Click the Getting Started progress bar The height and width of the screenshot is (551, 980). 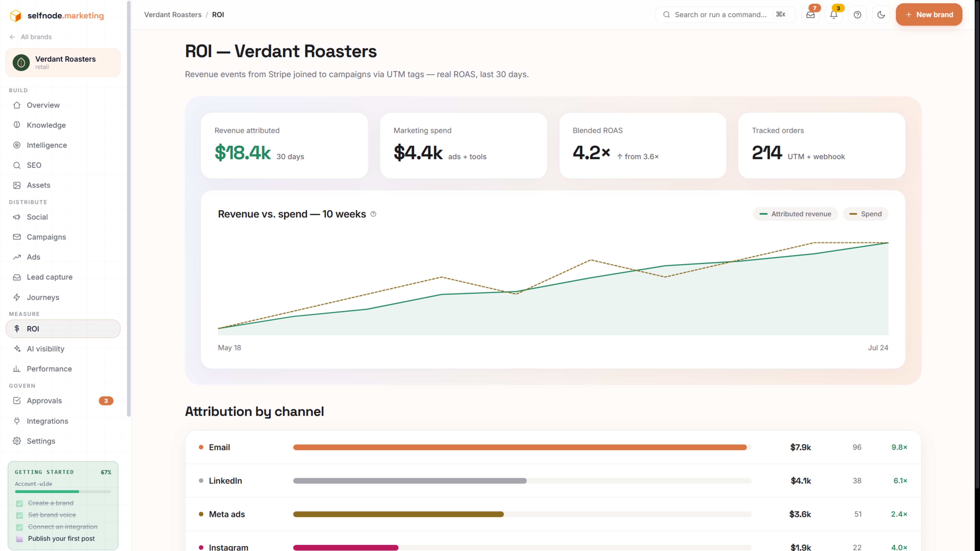pos(63,492)
